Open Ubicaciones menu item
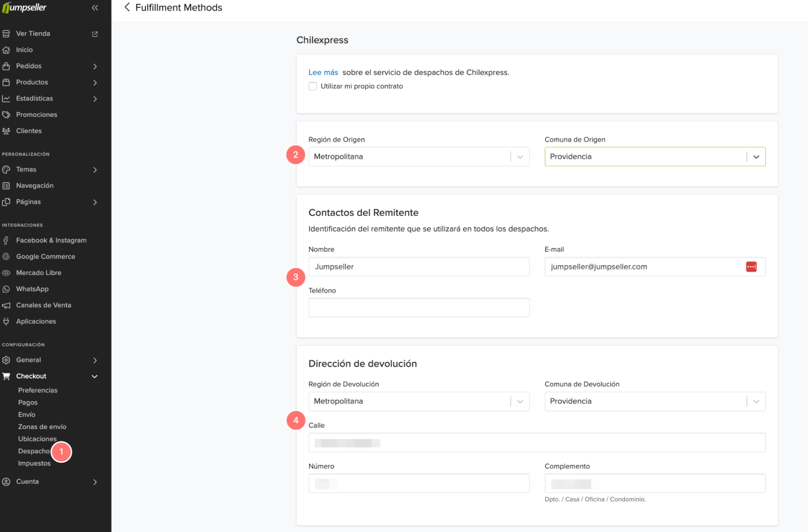Image resolution: width=808 pixels, height=532 pixels. [x=37, y=439]
